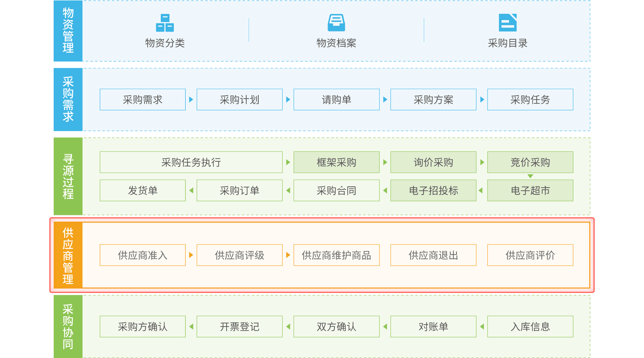Open the 电子招投标 box
Image resolution: width=644 pixels, height=358 pixels.
click(433, 190)
